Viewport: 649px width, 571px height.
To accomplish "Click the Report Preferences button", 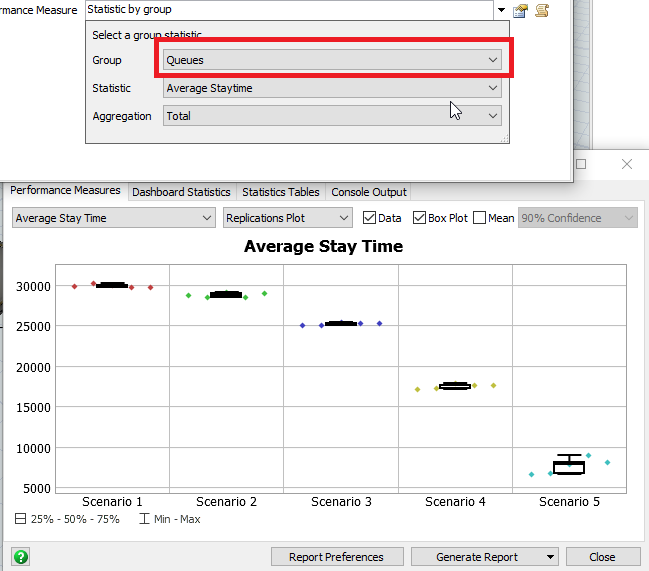I will (336, 557).
